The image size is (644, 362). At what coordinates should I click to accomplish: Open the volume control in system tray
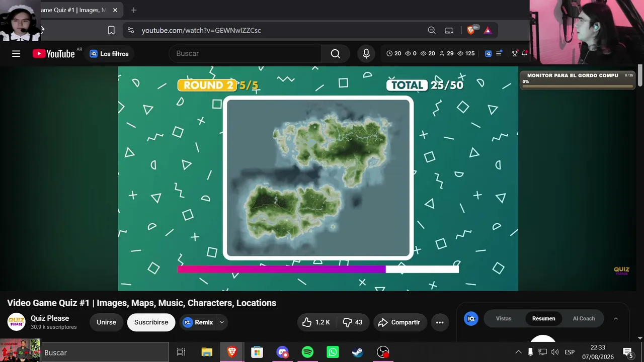(555, 352)
